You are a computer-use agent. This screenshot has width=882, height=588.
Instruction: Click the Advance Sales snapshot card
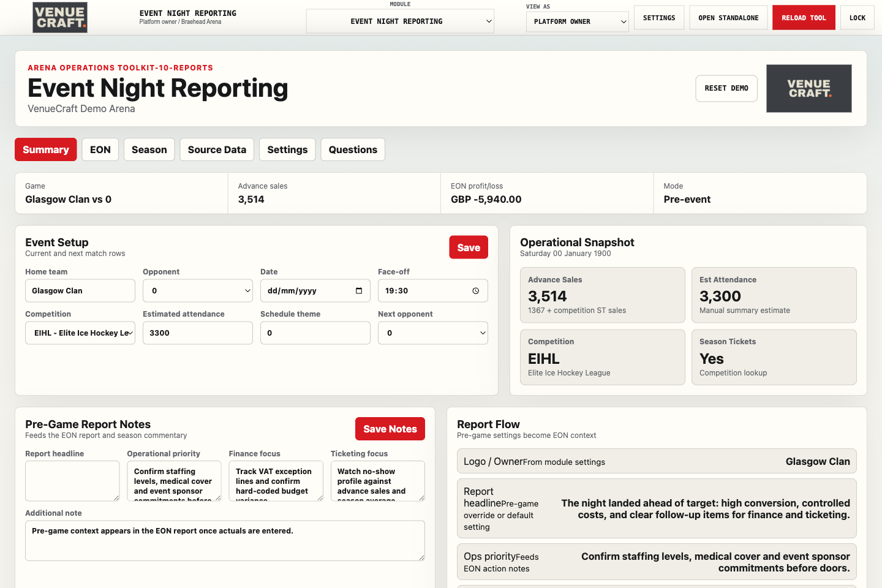[603, 295]
